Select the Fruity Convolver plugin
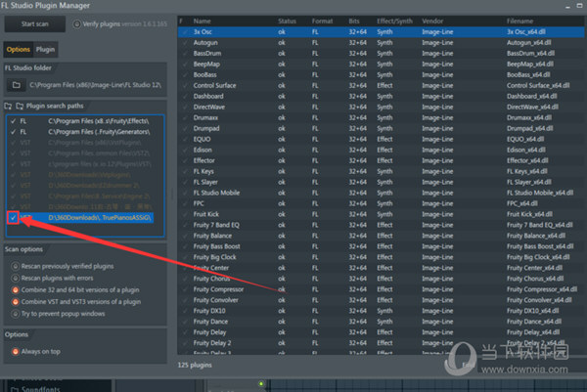 click(x=381, y=300)
